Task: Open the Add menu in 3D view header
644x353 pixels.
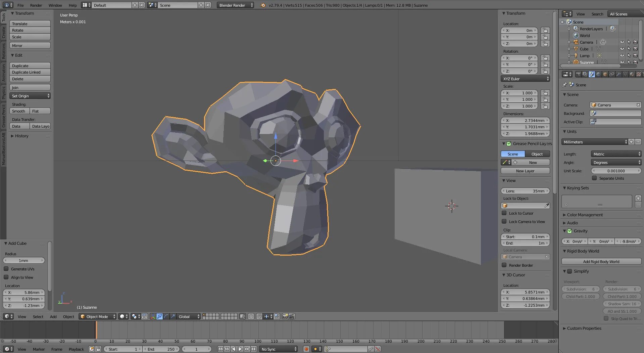Action: click(53, 316)
